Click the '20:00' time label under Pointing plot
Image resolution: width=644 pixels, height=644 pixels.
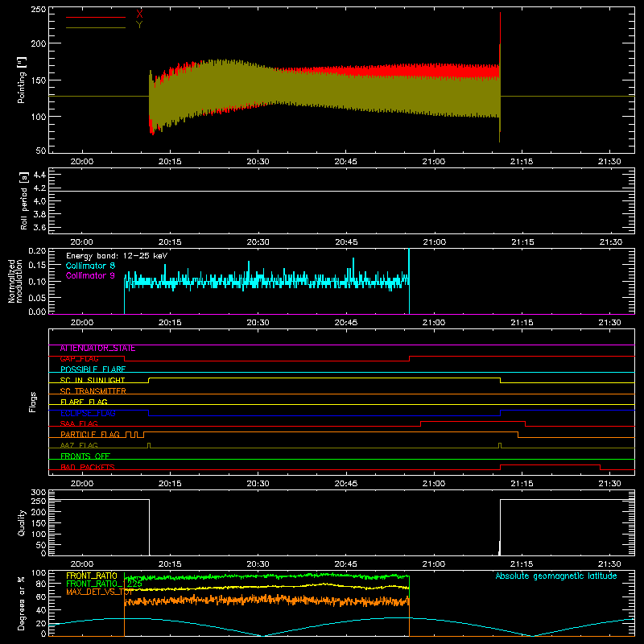(x=82, y=162)
